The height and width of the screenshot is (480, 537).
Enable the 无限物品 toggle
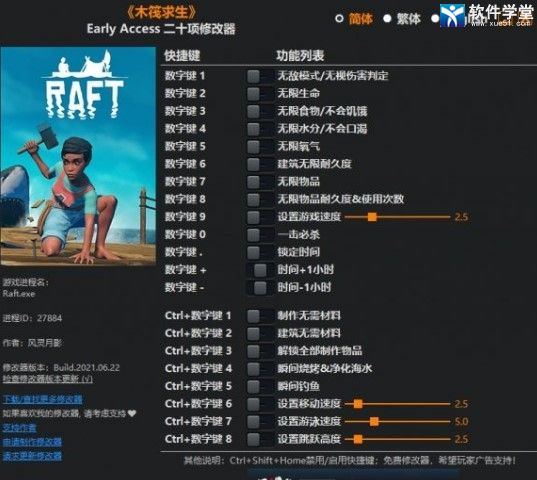pyautogui.click(x=260, y=182)
